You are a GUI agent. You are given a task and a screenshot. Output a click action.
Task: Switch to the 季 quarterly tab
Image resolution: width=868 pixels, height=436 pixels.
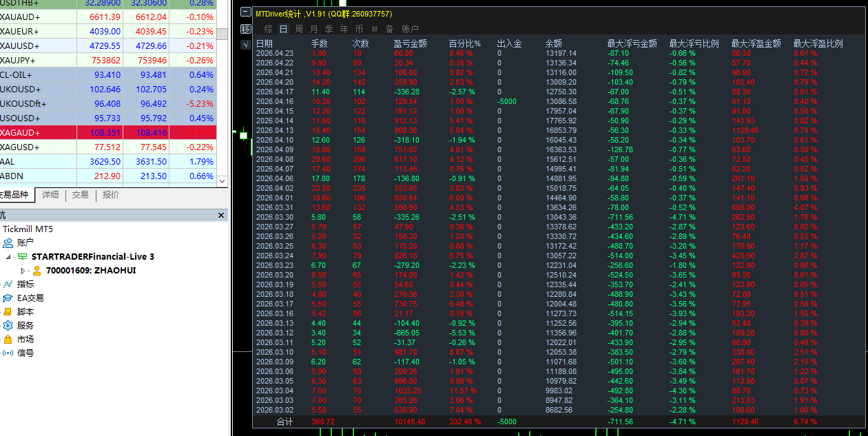click(329, 29)
